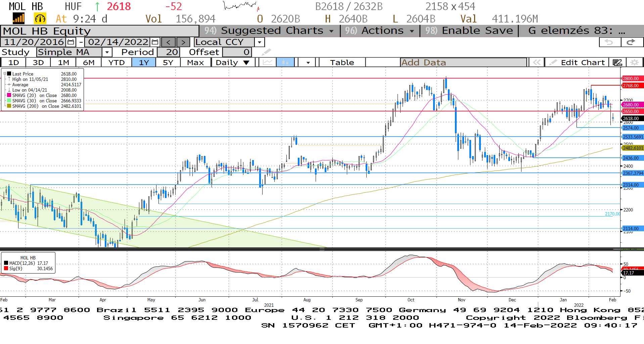The width and height of the screenshot is (644, 344).
Task: Click the 2367.3794 blue level label
Action: (x=633, y=173)
